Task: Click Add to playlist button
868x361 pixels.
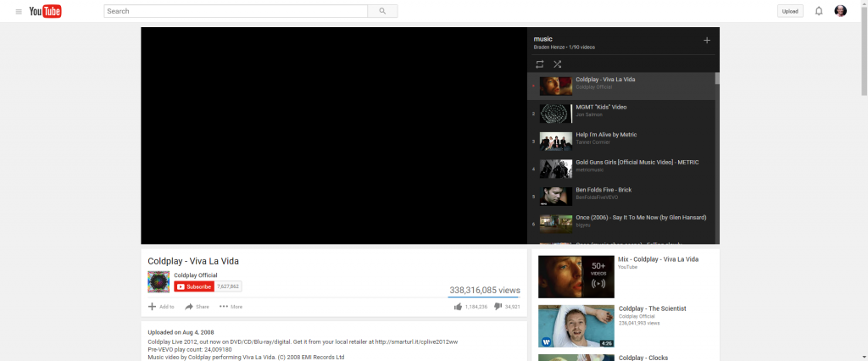Action: click(161, 307)
